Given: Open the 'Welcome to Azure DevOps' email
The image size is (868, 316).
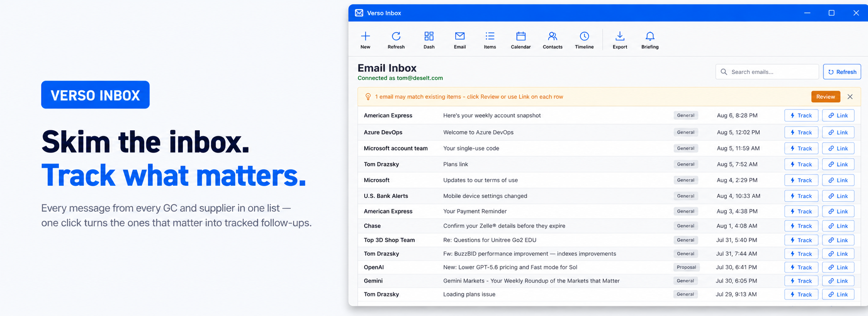Looking at the screenshot, I should point(478,132).
